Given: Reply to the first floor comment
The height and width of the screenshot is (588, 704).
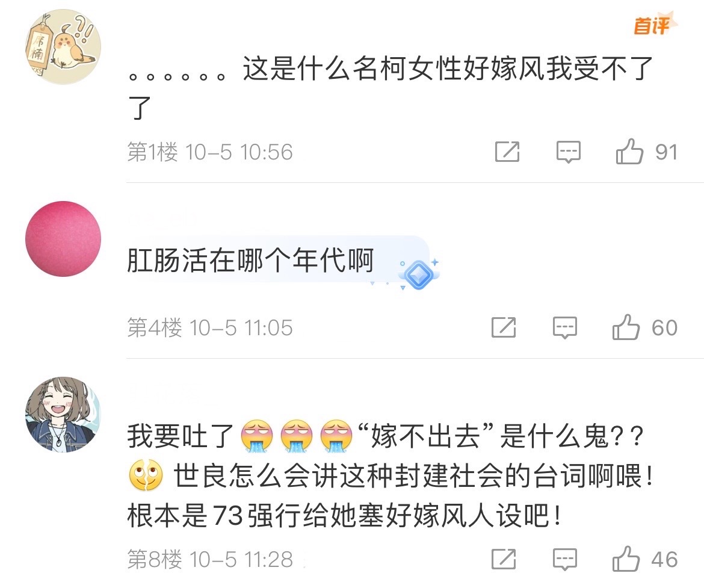Looking at the screenshot, I should 568,152.
